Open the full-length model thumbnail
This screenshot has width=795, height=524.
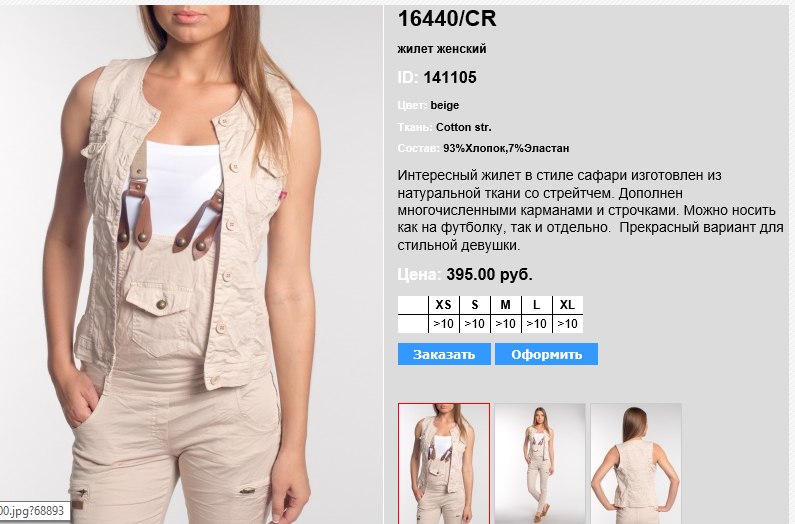(540, 463)
